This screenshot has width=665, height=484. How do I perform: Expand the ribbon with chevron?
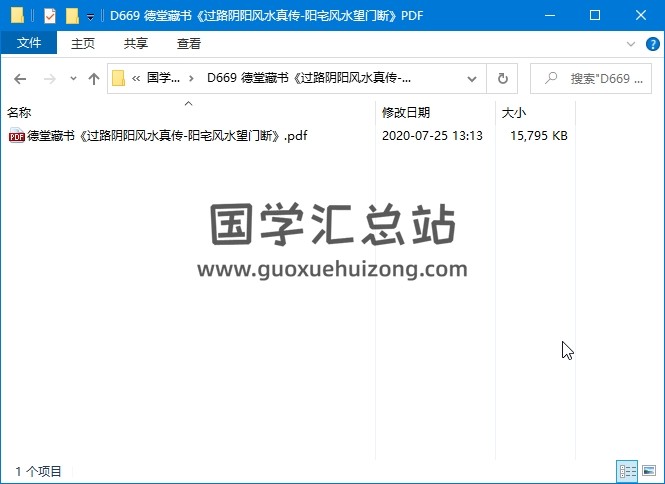pos(631,44)
